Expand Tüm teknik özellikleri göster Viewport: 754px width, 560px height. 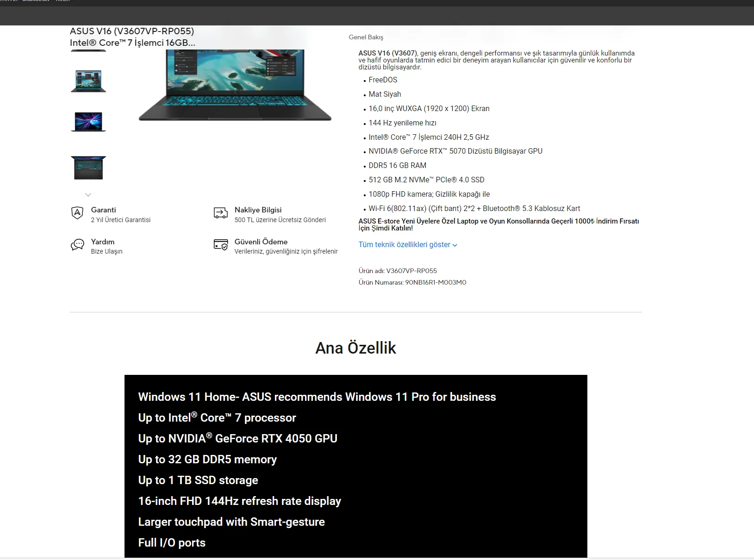[408, 245]
